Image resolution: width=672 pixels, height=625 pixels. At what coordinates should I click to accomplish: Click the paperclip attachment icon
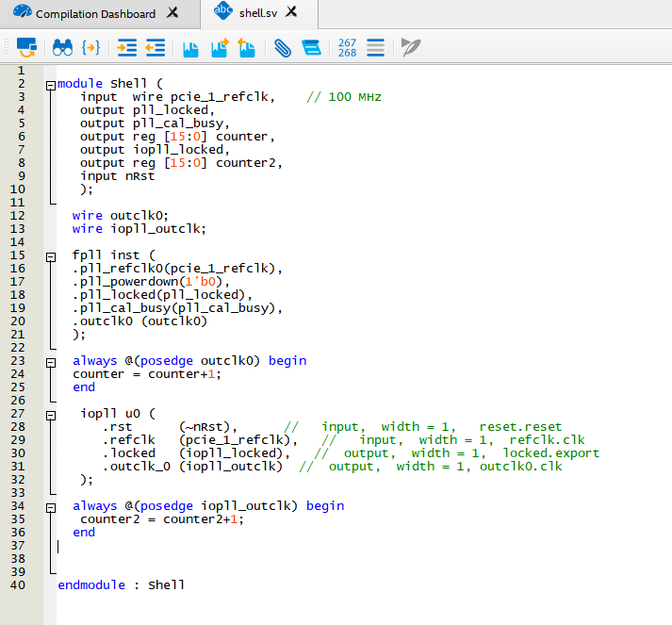(283, 46)
